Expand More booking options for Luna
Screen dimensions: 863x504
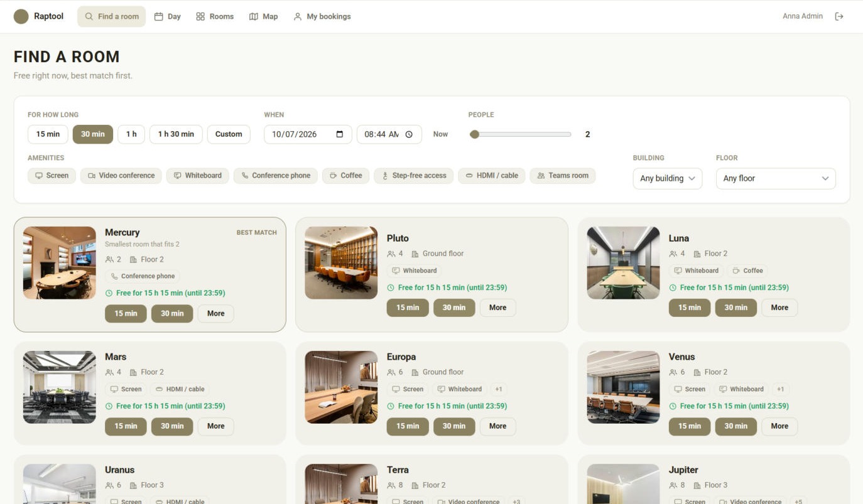click(x=779, y=308)
